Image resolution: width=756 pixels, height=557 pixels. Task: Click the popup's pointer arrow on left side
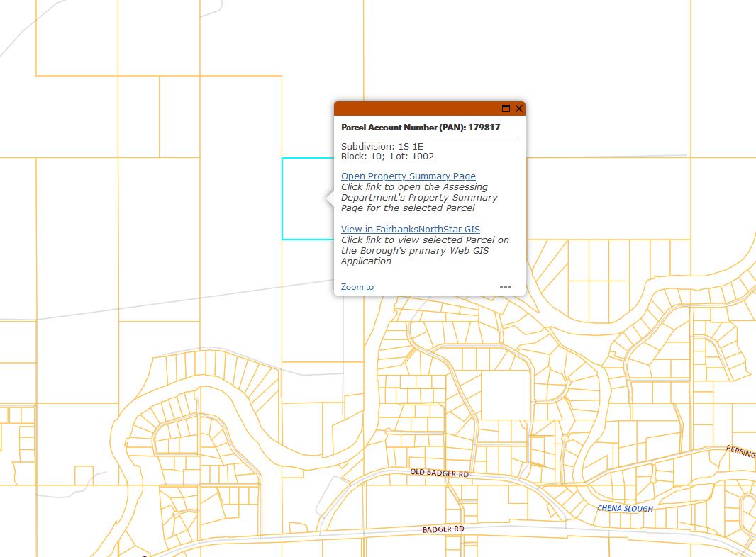click(330, 199)
